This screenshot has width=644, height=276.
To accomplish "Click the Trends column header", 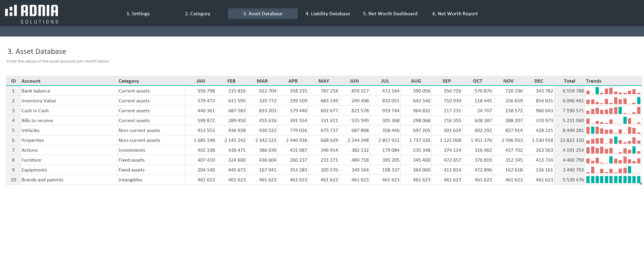I will point(593,81).
